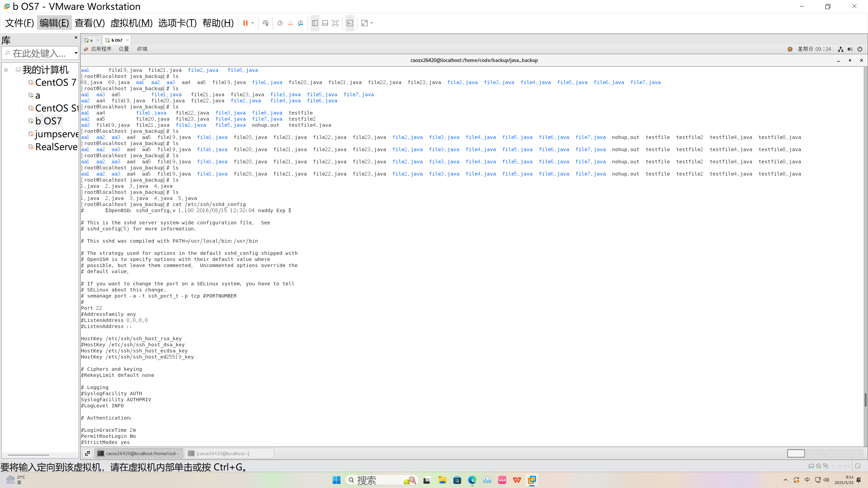Open the guest power-off menu icon

click(x=860, y=49)
